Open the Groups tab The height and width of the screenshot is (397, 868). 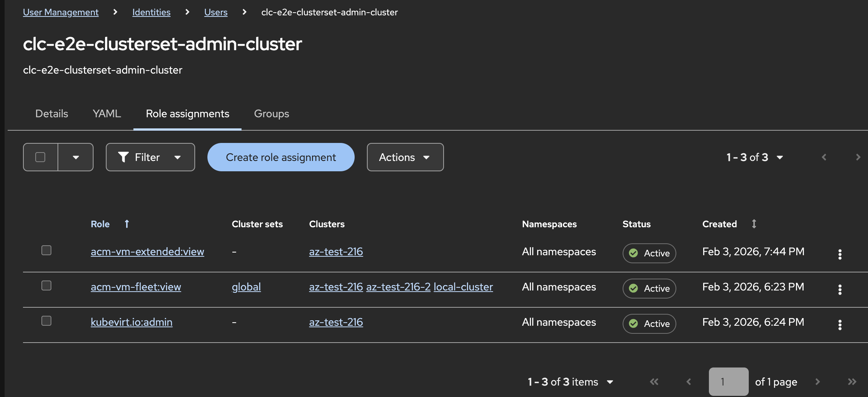tap(271, 114)
